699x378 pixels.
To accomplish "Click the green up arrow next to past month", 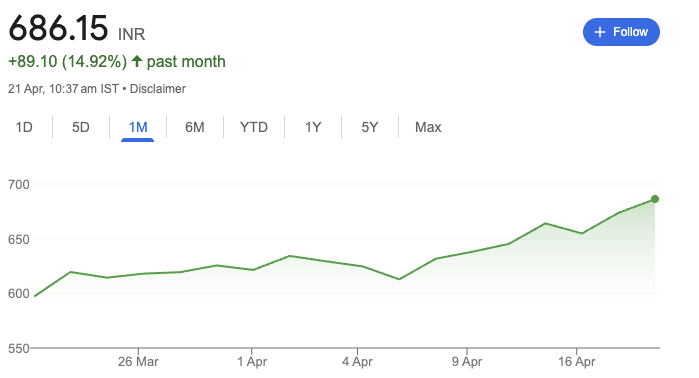I will click(137, 61).
